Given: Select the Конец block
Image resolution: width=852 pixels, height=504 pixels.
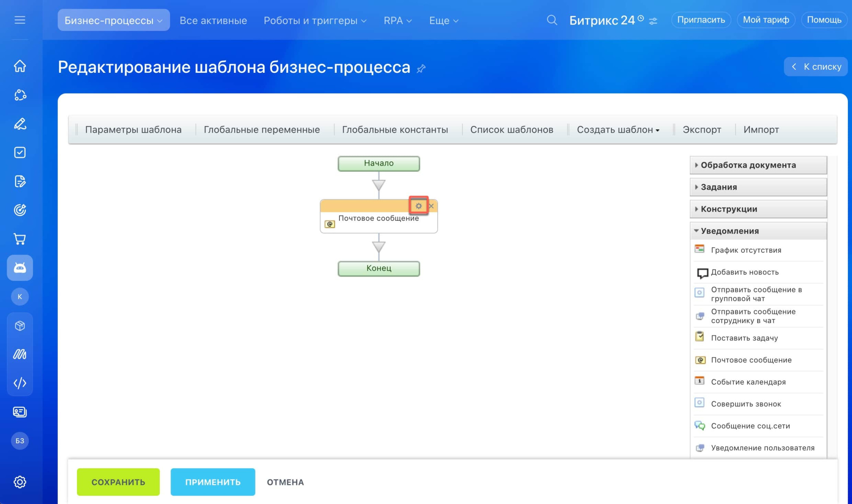Looking at the screenshot, I should pyautogui.click(x=379, y=269).
